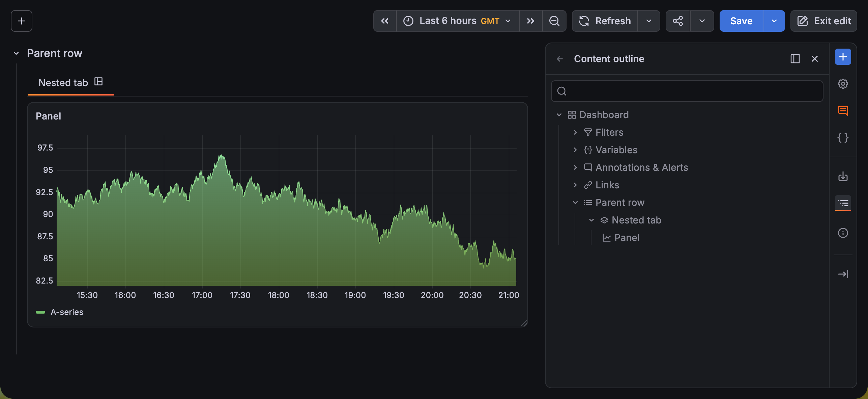This screenshot has height=399, width=868.
Task: Click the panel resize handle corner
Action: pos(524,323)
